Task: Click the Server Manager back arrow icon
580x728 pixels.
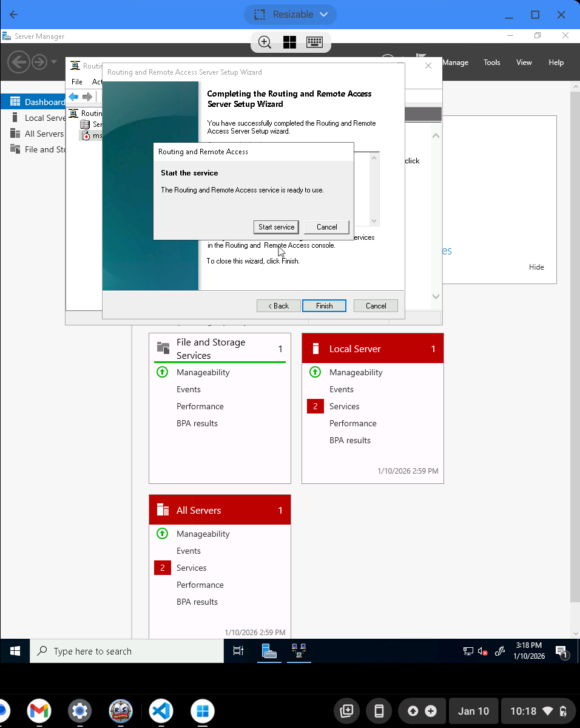Action: pos(19,62)
